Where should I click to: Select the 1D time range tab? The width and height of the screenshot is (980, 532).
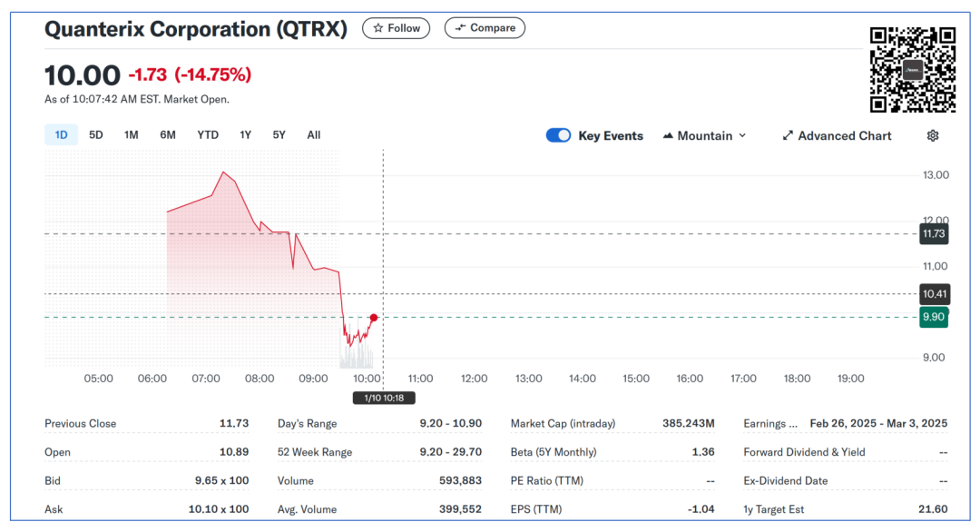coord(61,135)
